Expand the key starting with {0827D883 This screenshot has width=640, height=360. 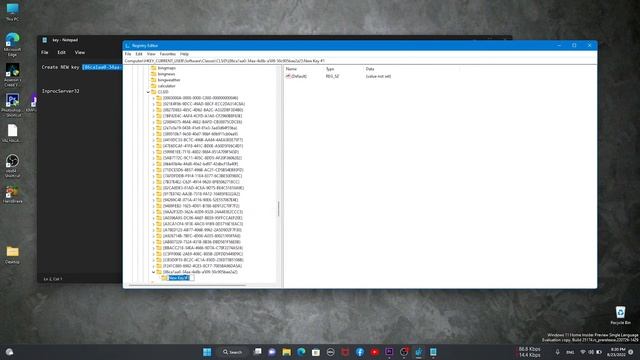coord(153,110)
